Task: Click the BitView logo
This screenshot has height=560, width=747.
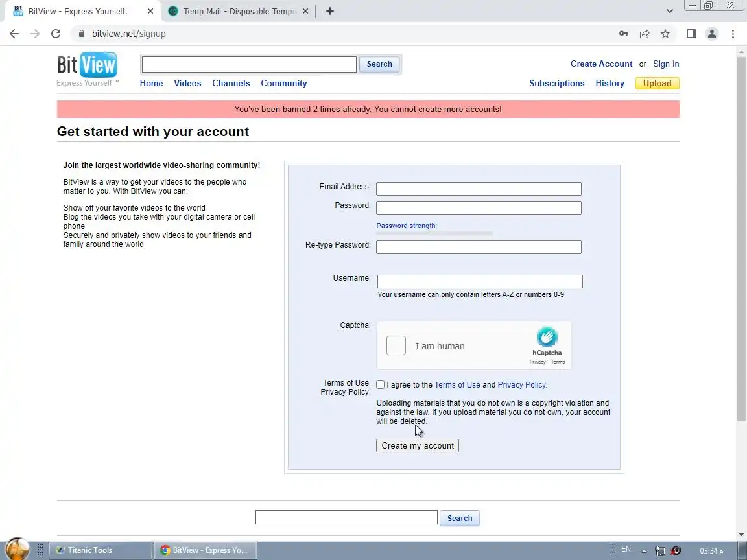Action: (x=87, y=69)
